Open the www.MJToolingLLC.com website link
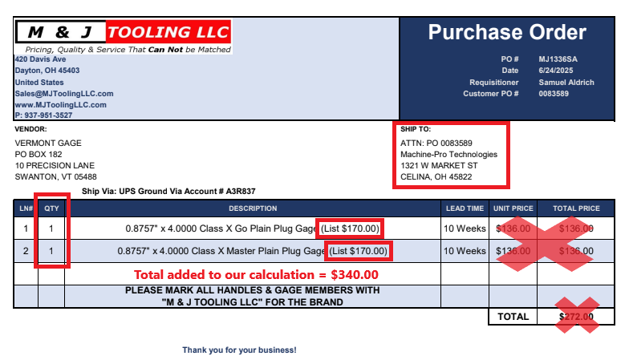Image resolution: width=629 pixels, height=364 pixels. click(60, 104)
